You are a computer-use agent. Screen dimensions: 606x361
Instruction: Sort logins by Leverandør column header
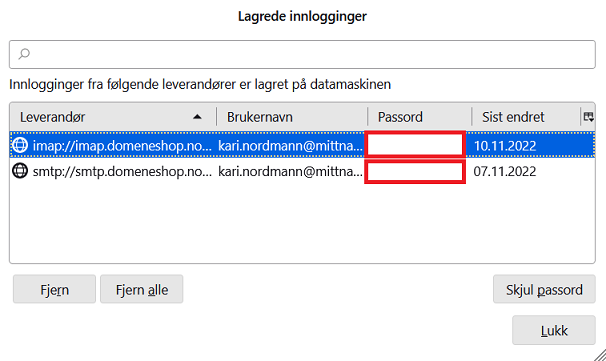pyautogui.click(x=113, y=117)
